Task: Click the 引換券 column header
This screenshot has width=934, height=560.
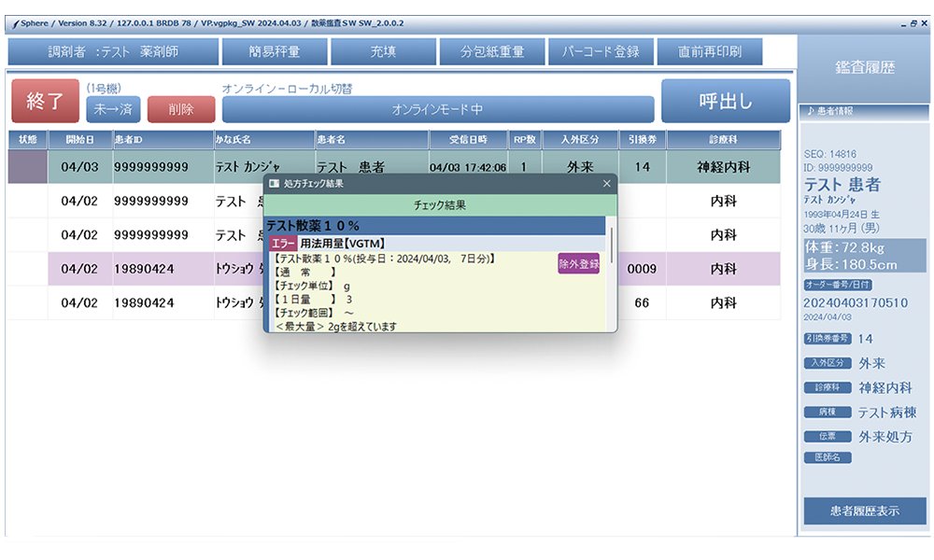Action: pyautogui.click(x=643, y=139)
